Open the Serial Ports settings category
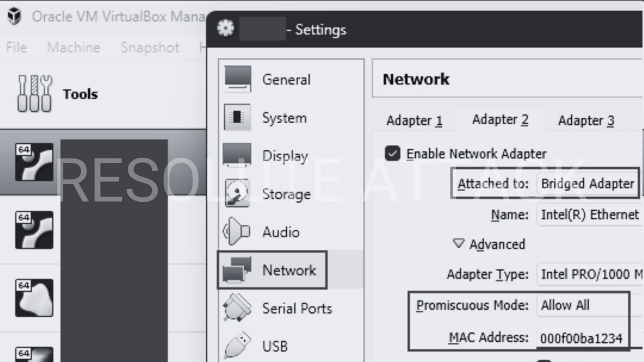The width and height of the screenshot is (644, 362). tap(291, 308)
